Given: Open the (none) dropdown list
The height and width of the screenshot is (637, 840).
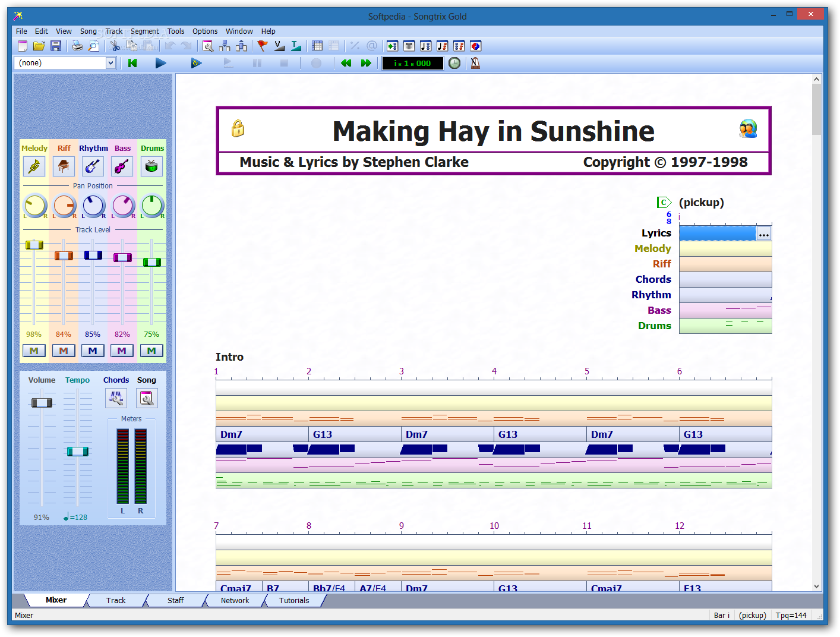Looking at the screenshot, I should (x=110, y=63).
